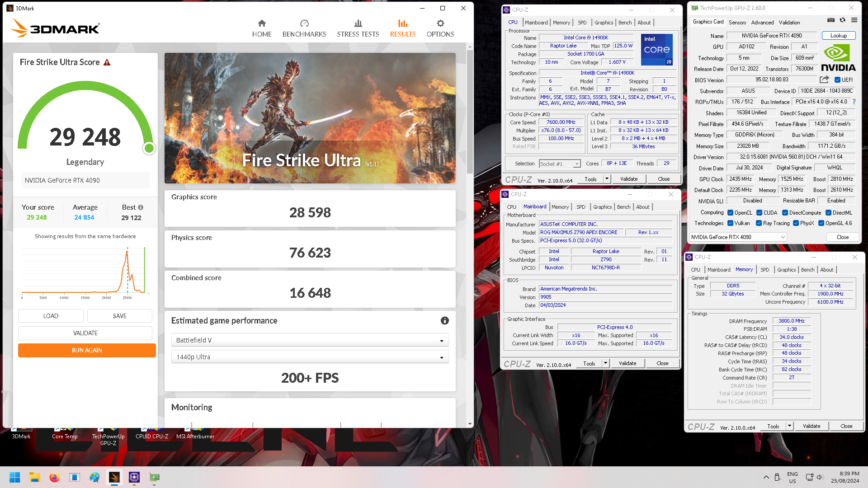Click the green score gauge indicator knob
This screenshot has height=488, width=868.
coord(149,148)
